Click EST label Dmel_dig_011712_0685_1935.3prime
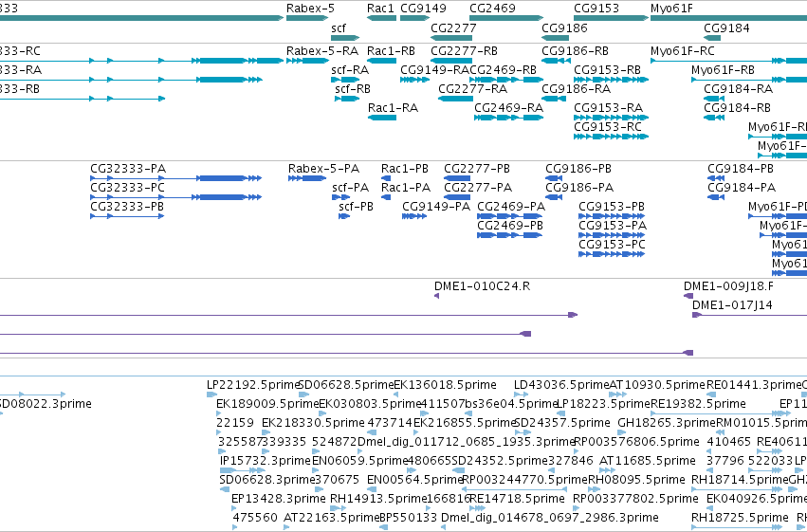Image resolution: width=807 pixels, height=532 pixels. pyautogui.click(x=466, y=442)
